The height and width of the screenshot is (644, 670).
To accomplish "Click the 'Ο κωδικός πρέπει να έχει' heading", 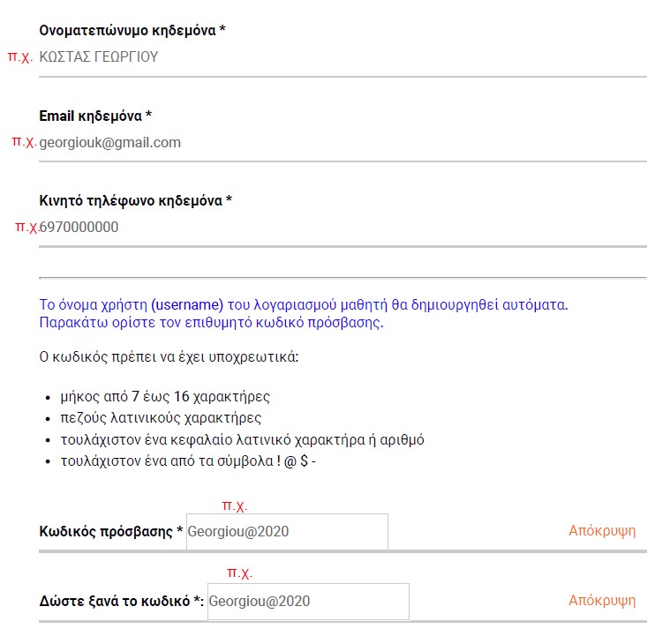I will click(169, 357).
